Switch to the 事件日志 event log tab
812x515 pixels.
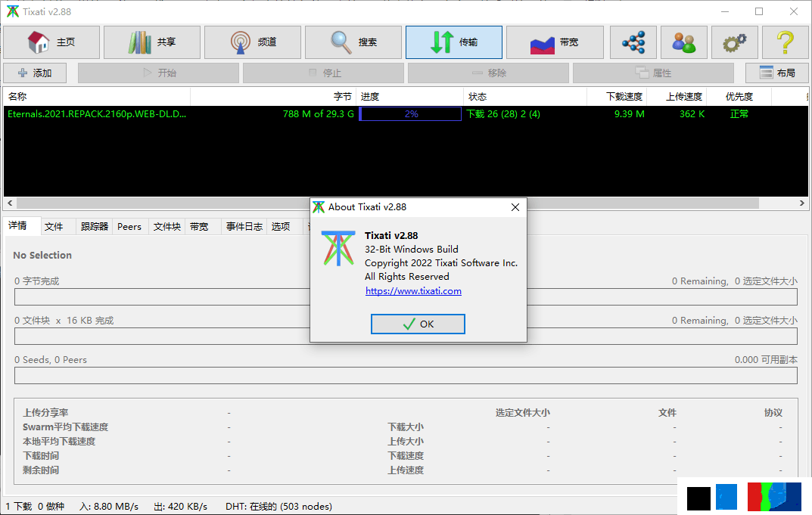pos(244,227)
